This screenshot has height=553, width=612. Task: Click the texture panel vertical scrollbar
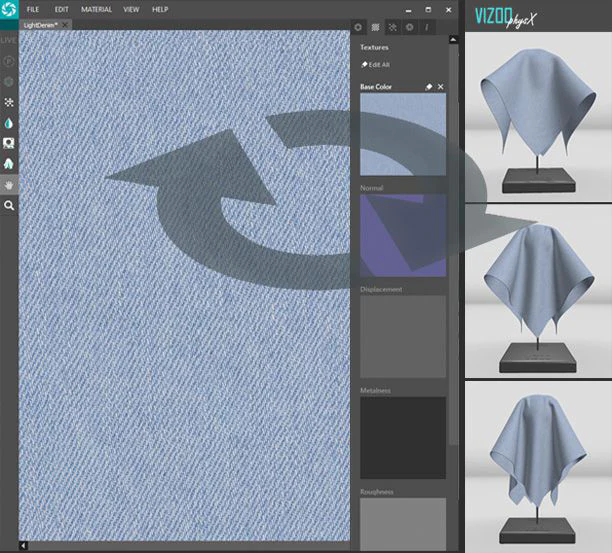[453, 244]
